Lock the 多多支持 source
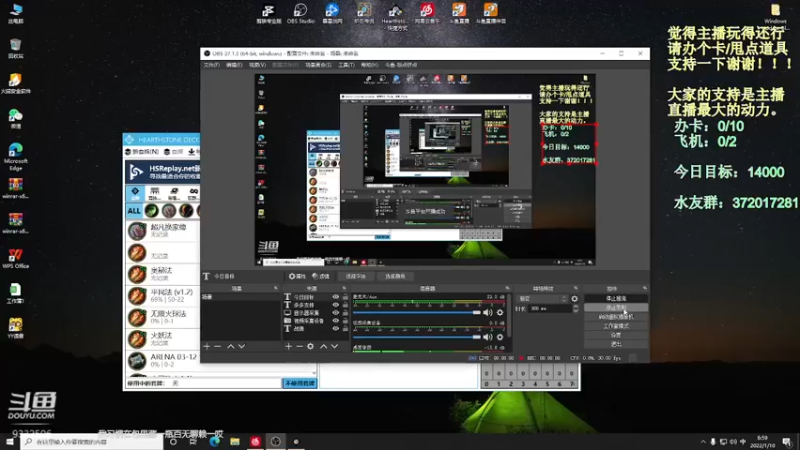 (345, 305)
